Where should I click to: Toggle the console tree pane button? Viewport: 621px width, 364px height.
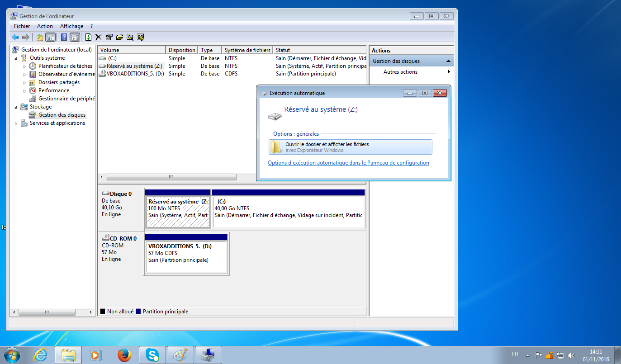click(x=50, y=37)
